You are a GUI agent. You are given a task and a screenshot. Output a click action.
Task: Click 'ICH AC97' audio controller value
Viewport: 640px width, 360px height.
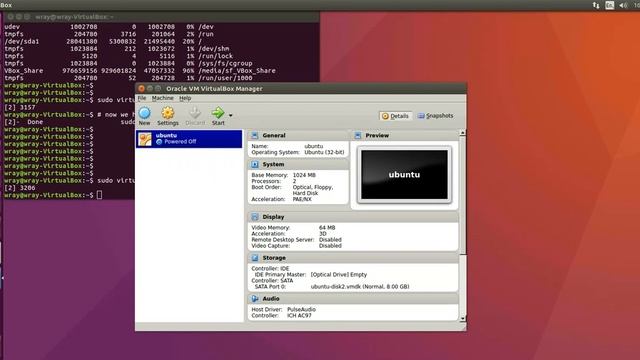pyautogui.click(x=299, y=316)
